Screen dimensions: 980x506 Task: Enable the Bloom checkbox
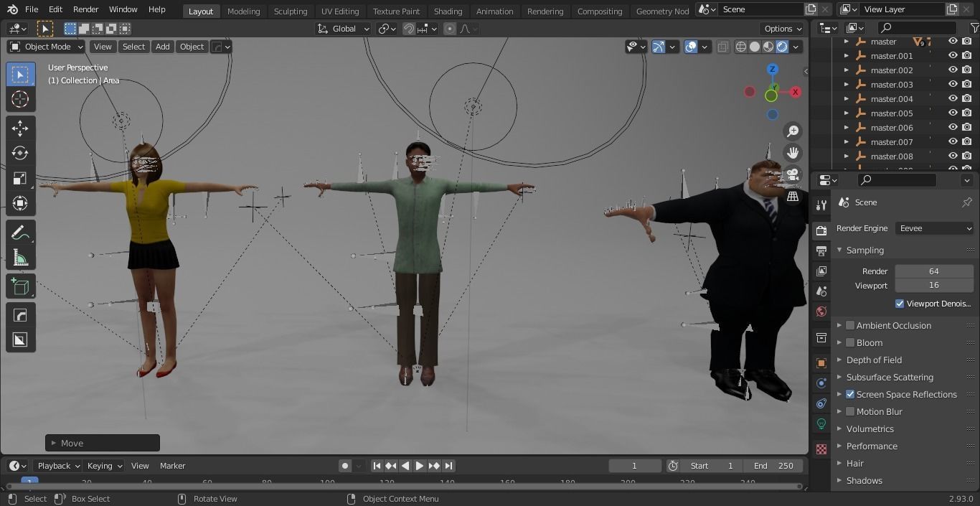(850, 342)
